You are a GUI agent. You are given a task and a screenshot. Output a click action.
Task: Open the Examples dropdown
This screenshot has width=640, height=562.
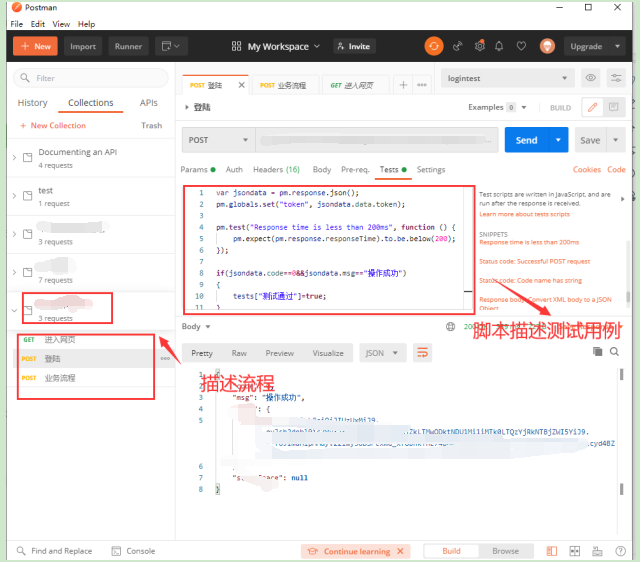(x=497, y=107)
